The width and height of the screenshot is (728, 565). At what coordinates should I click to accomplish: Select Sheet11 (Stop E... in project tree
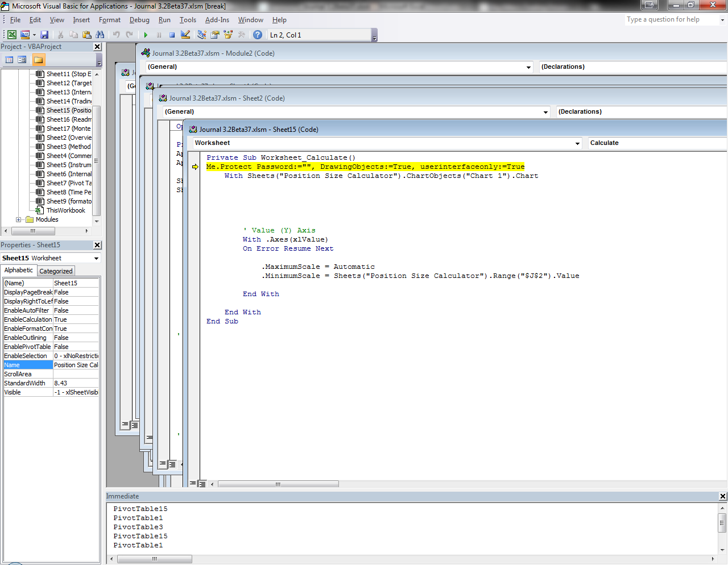(x=68, y=74)
